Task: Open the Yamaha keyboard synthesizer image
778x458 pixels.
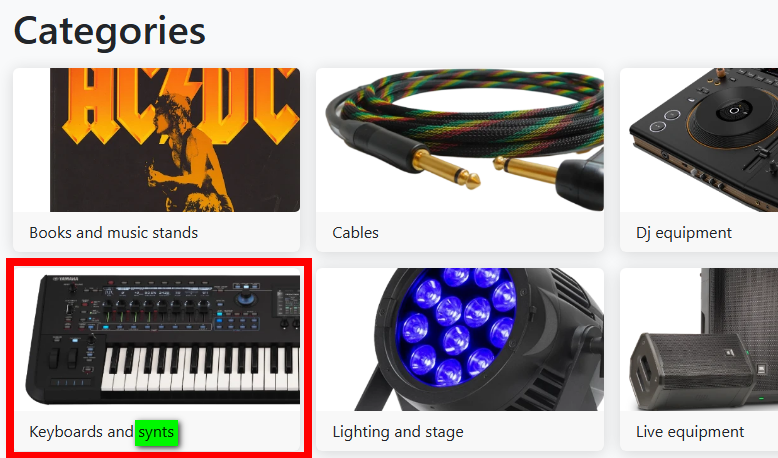Action: click(163, 339)
